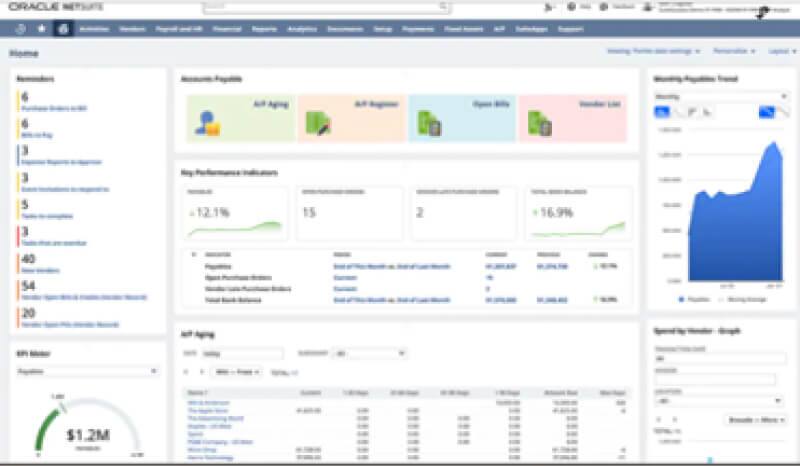Open the Support menu
The height and width of the screenshot is (466, 800).
tap(570, 29)
